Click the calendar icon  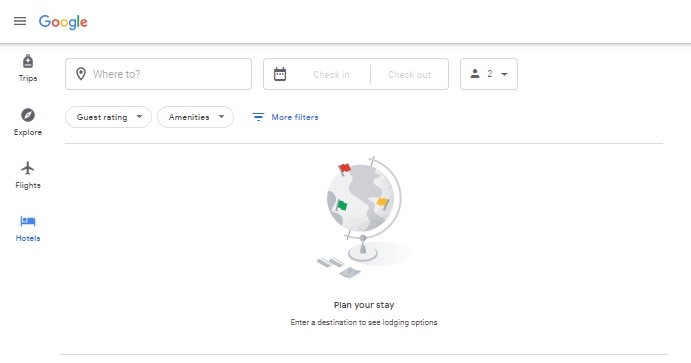click(x=280, y=74)
